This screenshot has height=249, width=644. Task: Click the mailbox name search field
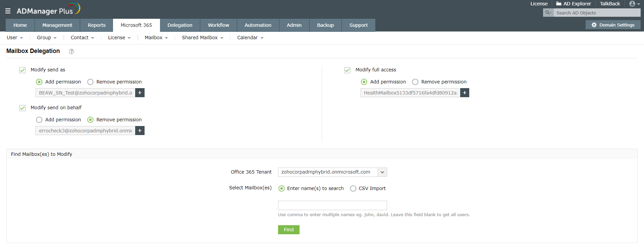pos(332,205)
